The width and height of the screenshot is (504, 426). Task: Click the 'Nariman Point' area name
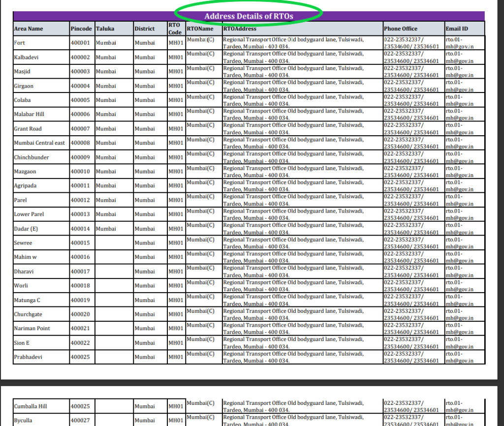(x=32, y=329)
